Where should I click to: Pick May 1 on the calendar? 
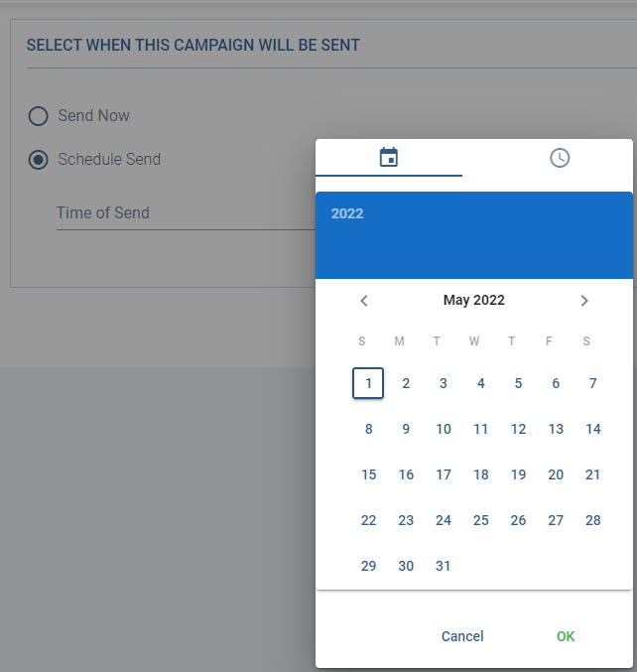(x=368, y=383)
